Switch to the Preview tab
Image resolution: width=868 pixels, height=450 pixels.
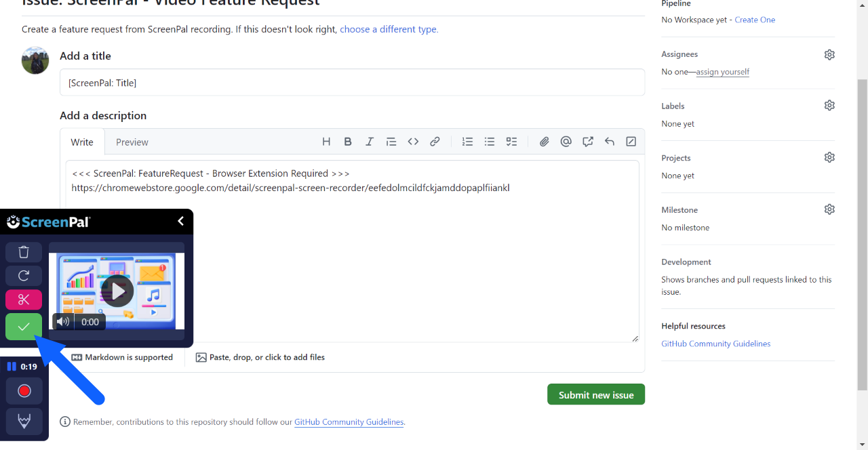(132, 142)
